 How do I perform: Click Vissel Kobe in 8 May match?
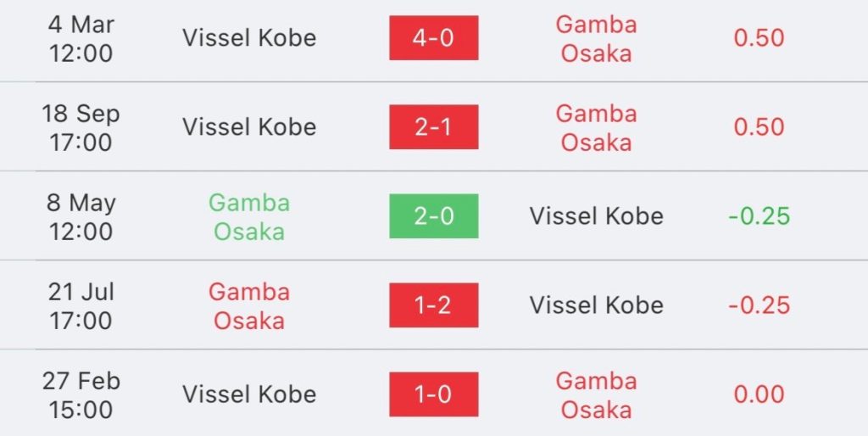pyautogui.click(x=596, y=216)
